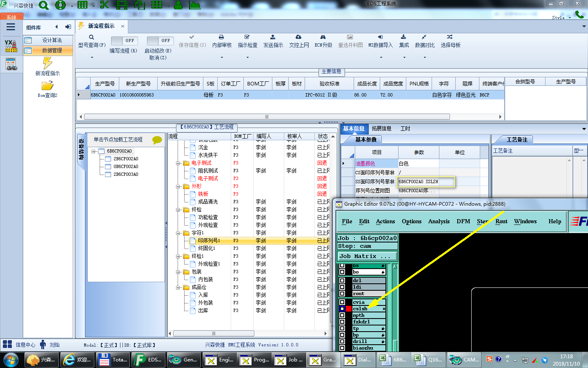Toggle the drl layer checkbox in Graphic Editor

[x=342, y=280]
